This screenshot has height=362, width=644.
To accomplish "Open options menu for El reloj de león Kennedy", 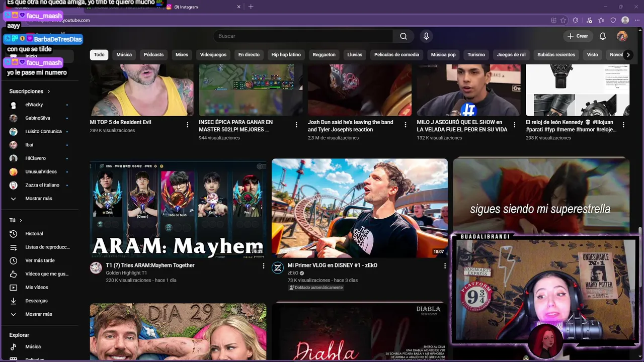I will tap(623, 125).
